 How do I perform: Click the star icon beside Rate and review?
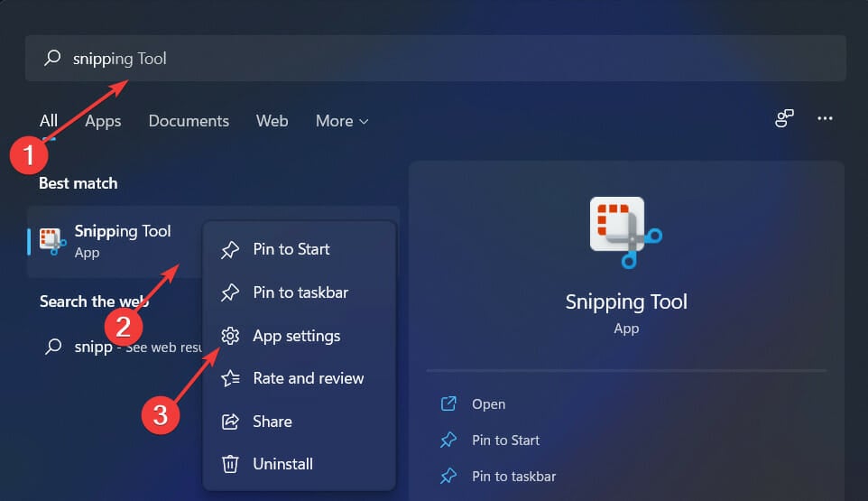coord(230,378)
